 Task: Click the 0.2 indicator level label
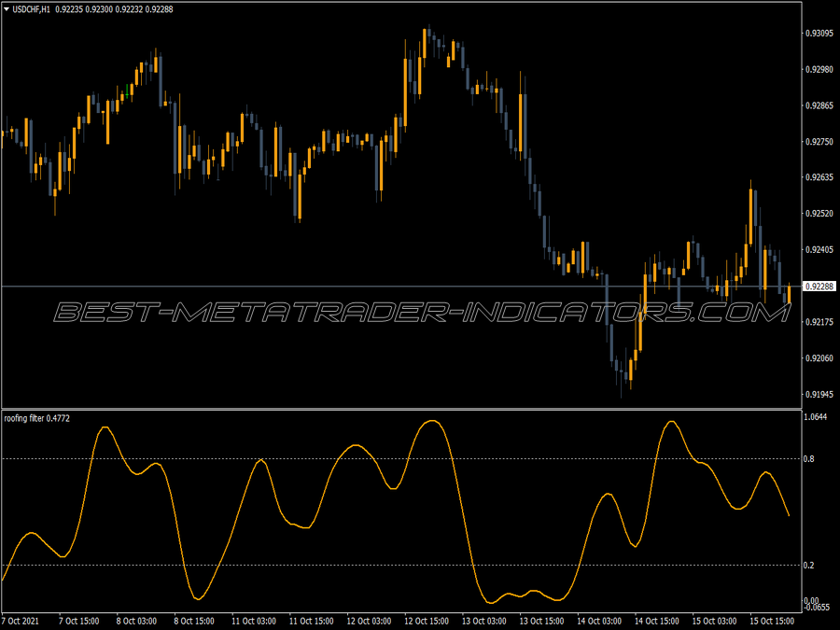tap(809, 566)
